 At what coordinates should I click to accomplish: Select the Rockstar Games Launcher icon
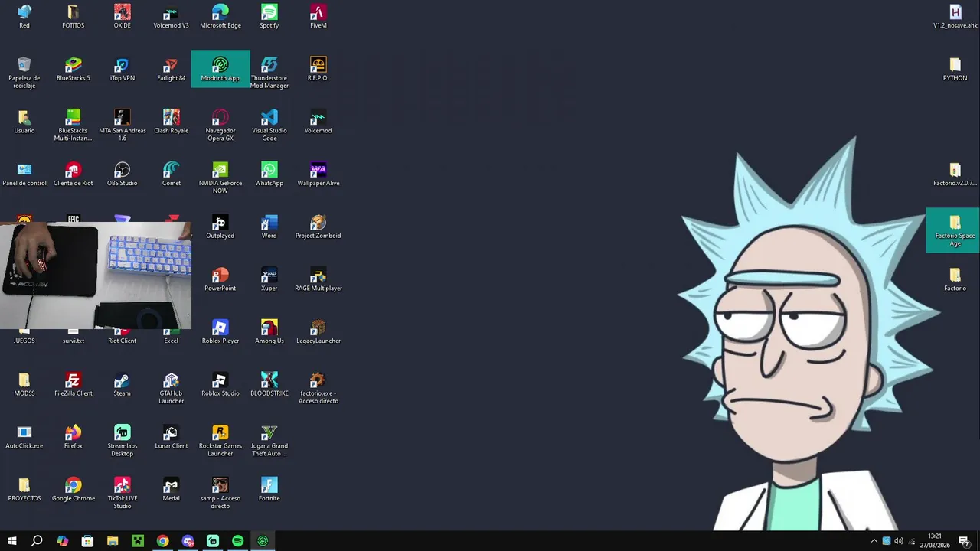(x=220, y=442)
